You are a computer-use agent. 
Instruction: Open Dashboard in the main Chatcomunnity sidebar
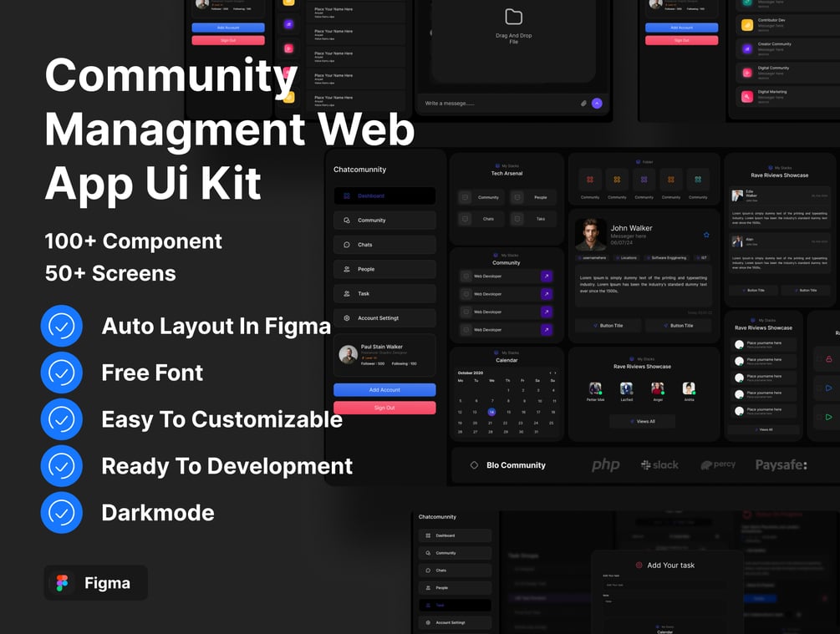[384, 196]
